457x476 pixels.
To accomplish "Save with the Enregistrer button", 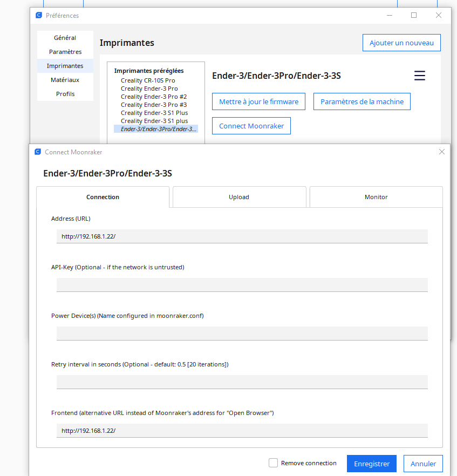I will (x=372, y=464).
